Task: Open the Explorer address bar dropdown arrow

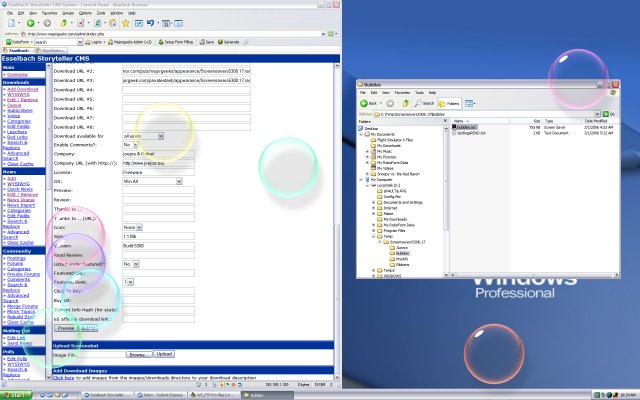Action: pos(597,114)
